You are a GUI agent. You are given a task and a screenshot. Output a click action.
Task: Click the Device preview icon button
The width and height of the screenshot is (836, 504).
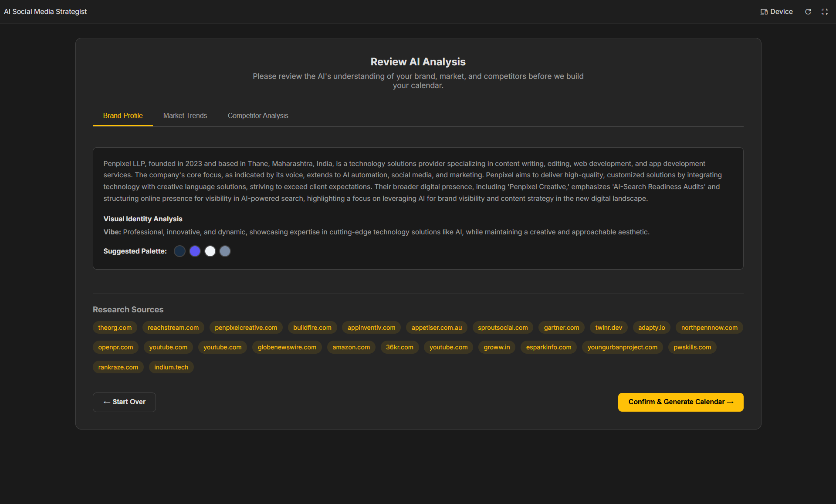tap(776, 12)
